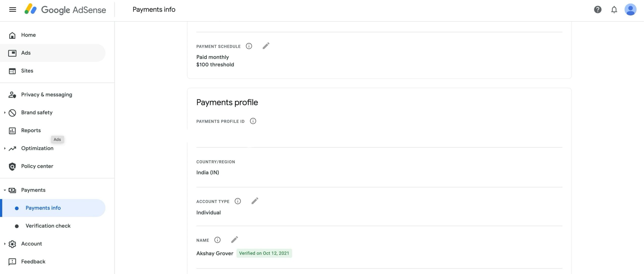Open Payments label in sidebar

33,190
